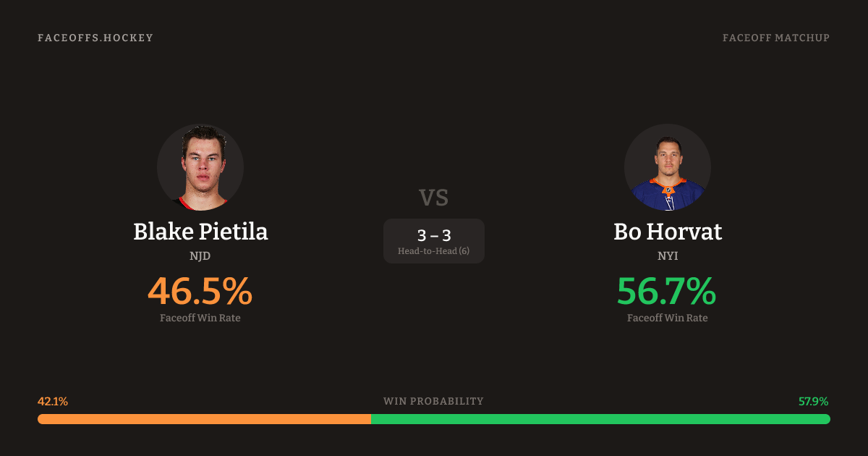Viewport: 868px width, 456px height.
Task: Click the NJD team abbreviation
Action: (200, 256)
